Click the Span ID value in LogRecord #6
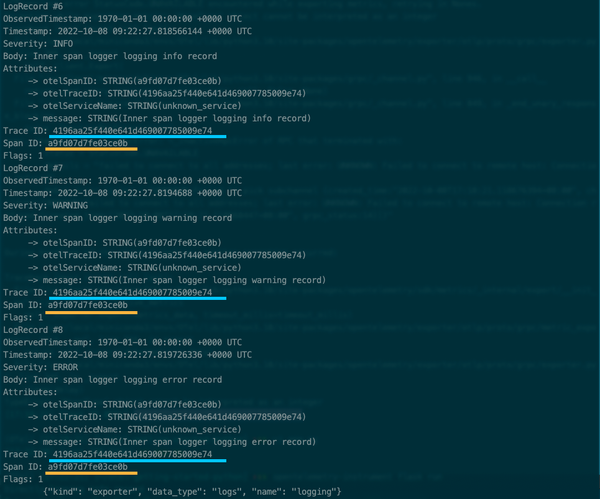 pos(88,144)
